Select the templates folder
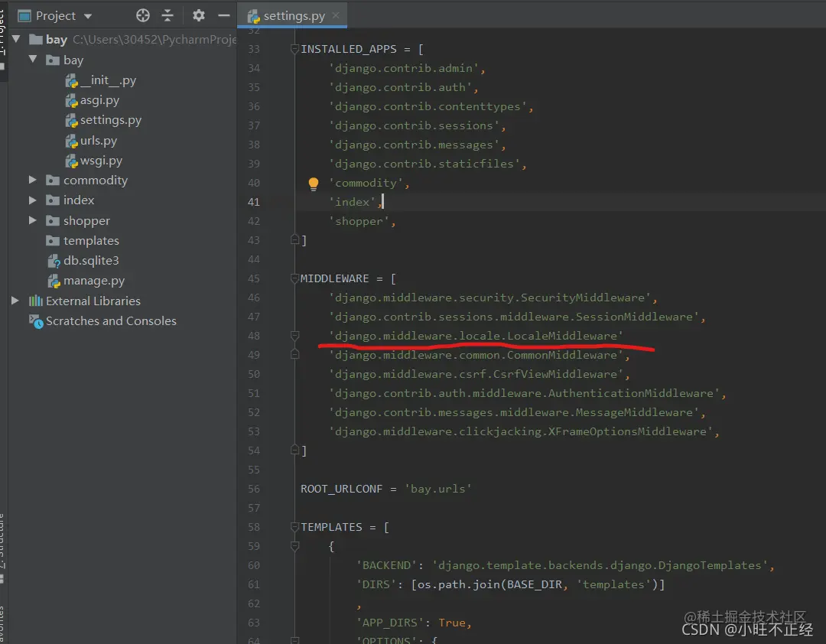 point(91,241)
